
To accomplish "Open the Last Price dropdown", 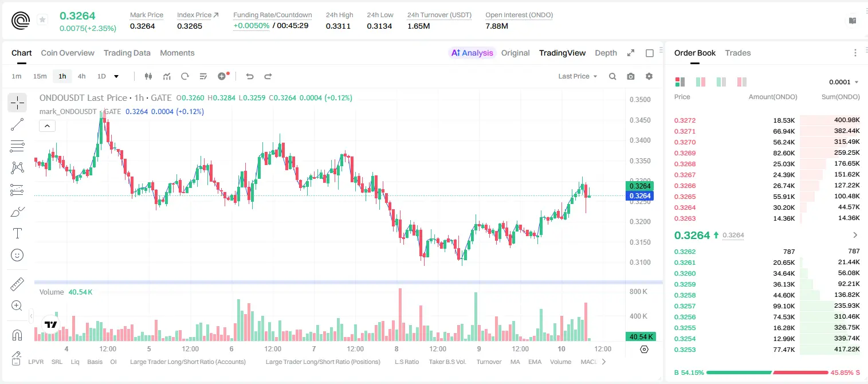I will [x=578, y=76].
